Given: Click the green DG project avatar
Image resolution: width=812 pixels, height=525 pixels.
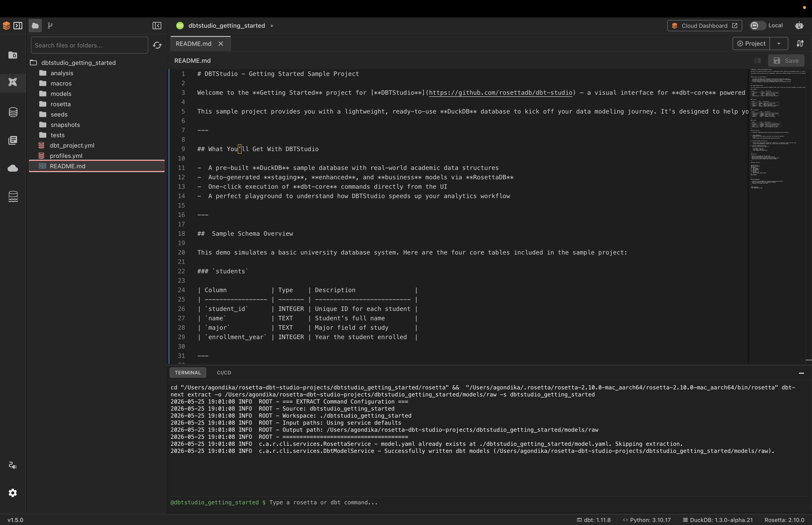Looking at the screenshot, I should coord(180,26).
